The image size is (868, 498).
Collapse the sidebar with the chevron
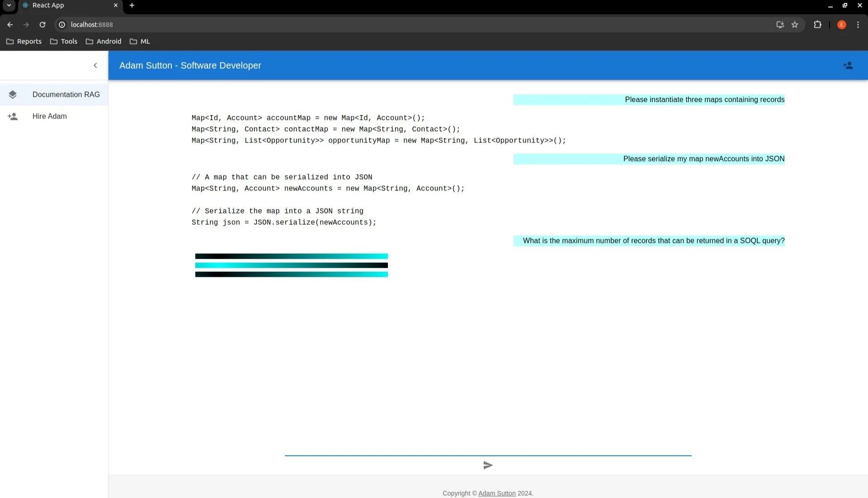click(x=95, y=65)
